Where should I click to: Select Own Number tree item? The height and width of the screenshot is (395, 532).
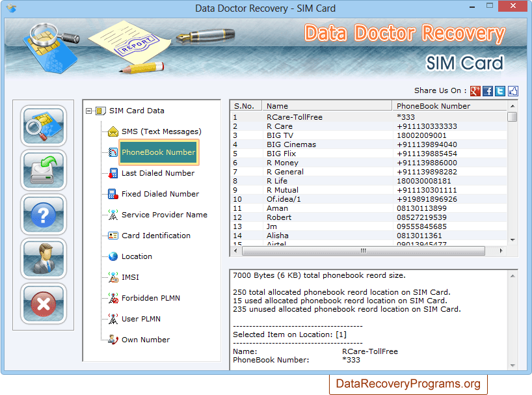pos(146,340)
